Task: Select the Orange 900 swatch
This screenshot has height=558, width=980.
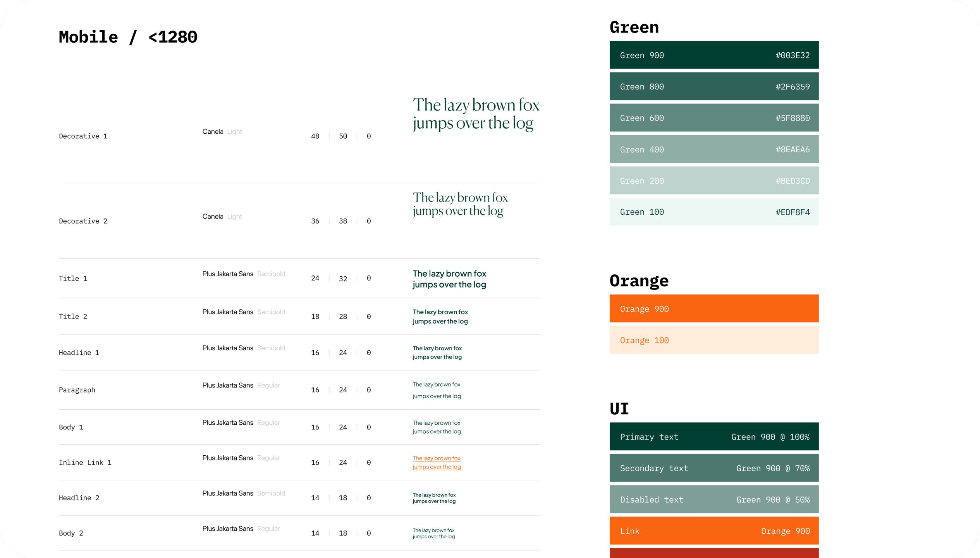Action: 714,308
